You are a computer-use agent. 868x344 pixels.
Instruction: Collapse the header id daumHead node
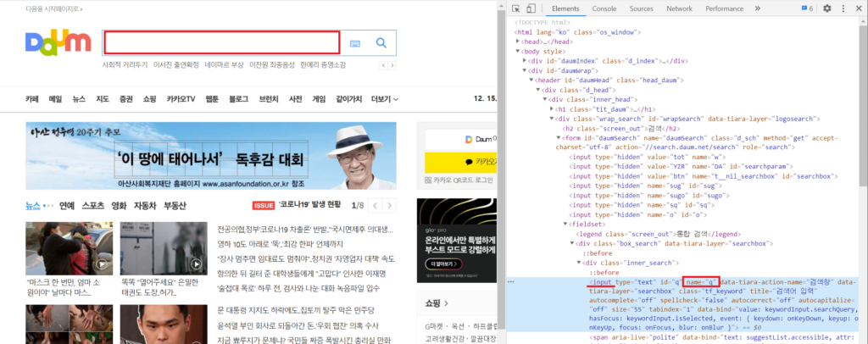click(x=531, y=80)
